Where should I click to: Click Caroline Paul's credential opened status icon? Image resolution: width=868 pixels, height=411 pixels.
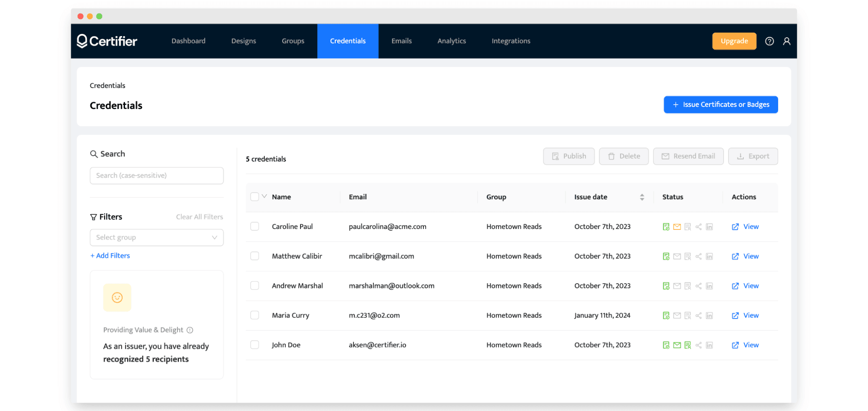click(687, 227)
